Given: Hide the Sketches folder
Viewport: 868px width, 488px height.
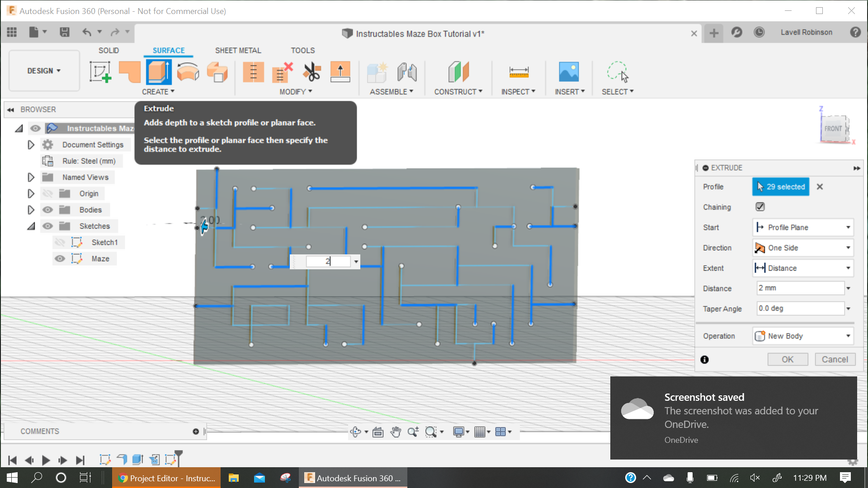Looking at the screenshot, I should 47,226.
